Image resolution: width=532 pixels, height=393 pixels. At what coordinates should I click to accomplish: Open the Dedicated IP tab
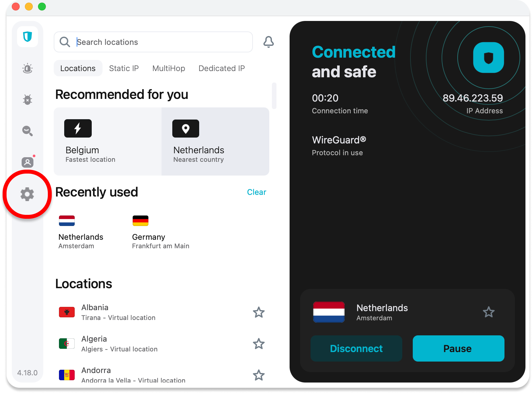tap(221, 68)
